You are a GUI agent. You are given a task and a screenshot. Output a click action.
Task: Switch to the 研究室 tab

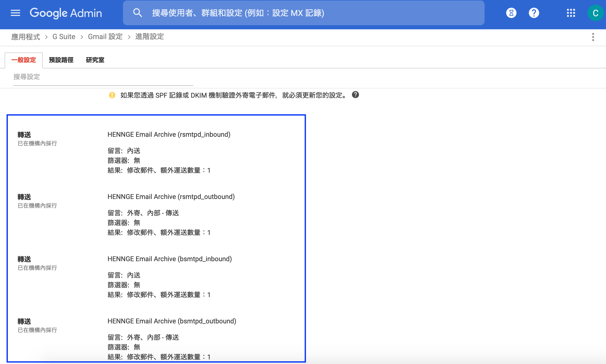point(95,60)
